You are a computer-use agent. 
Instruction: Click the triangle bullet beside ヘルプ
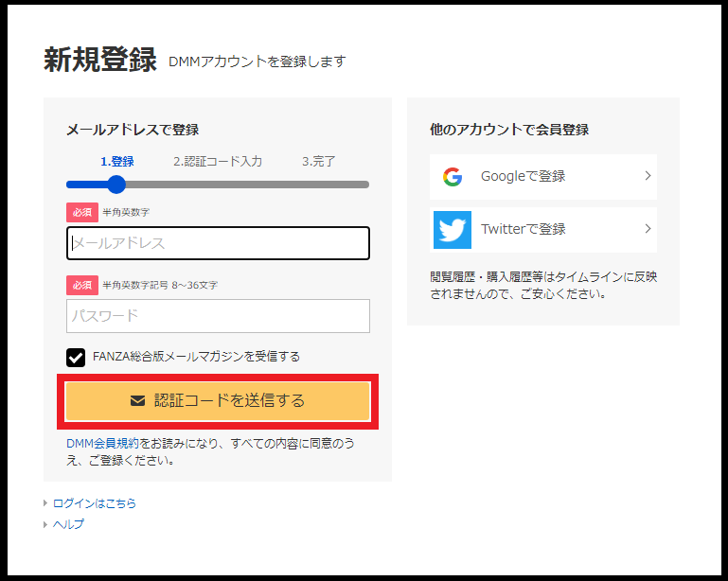coord(45,524)
